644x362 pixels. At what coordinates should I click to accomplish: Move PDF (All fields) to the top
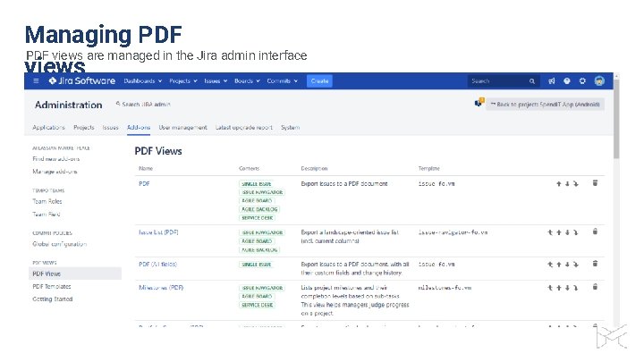(550, 265)
